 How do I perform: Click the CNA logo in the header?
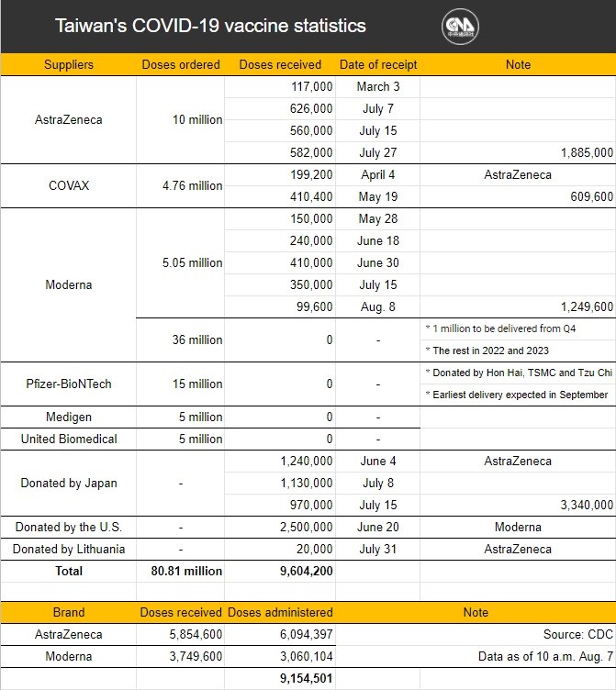460,27
